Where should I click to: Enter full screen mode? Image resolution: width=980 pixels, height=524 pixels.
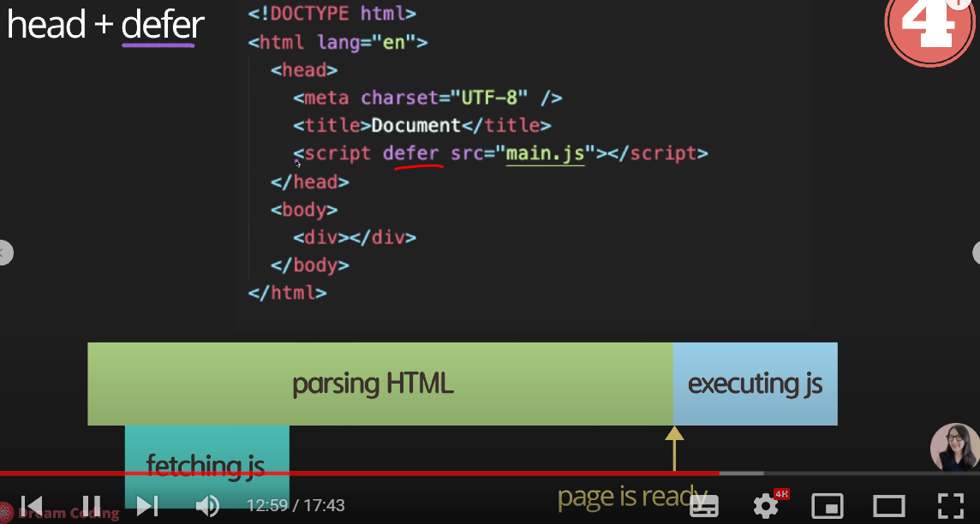click(950, 505)
